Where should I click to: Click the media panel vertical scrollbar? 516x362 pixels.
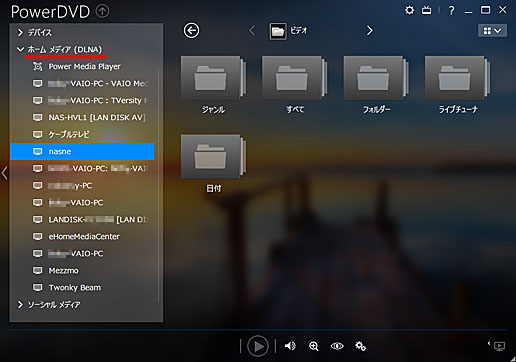click(x=158, y=185)
